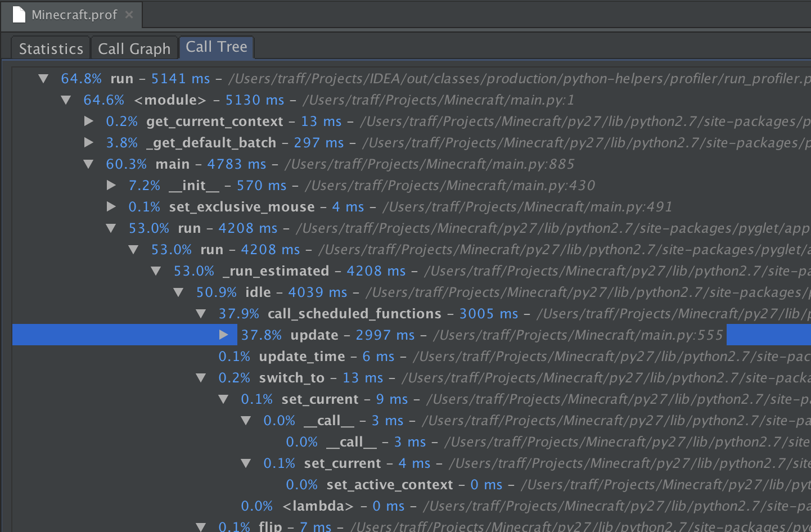Select the flip 7 ms row
Viewport: 811px width, 532px height.
[412, 526]
